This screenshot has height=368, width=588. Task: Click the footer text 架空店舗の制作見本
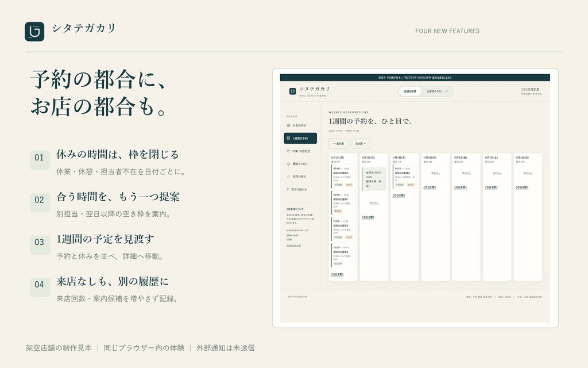click(59, 348)
